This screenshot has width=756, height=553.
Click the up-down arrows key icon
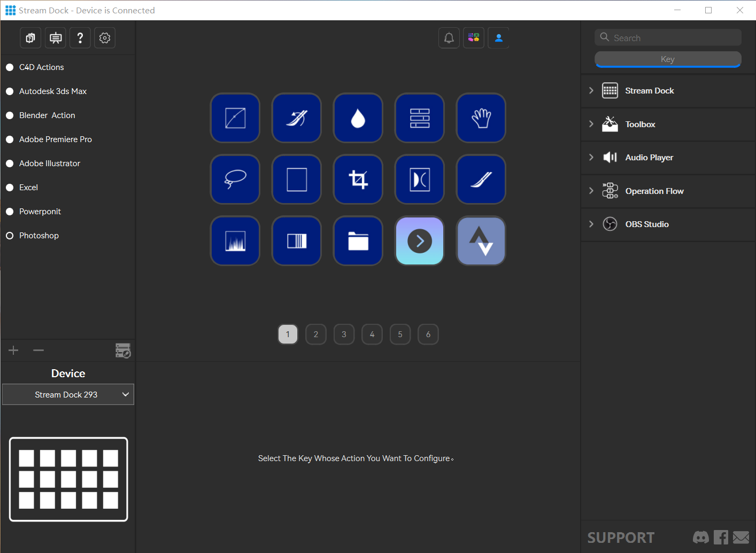tap(481, 241)
